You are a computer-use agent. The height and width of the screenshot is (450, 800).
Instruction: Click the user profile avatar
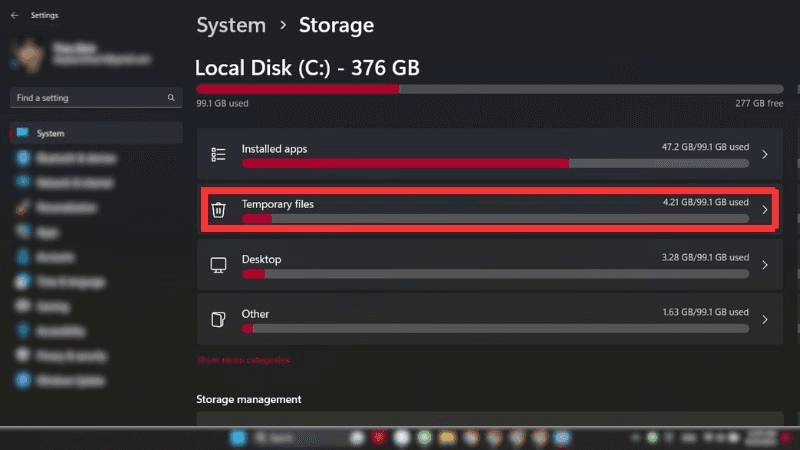(x=29, y=56)
